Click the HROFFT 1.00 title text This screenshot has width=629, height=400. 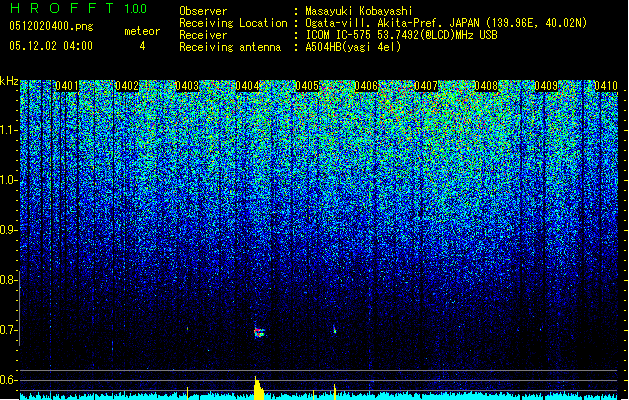tap(78, 8)
